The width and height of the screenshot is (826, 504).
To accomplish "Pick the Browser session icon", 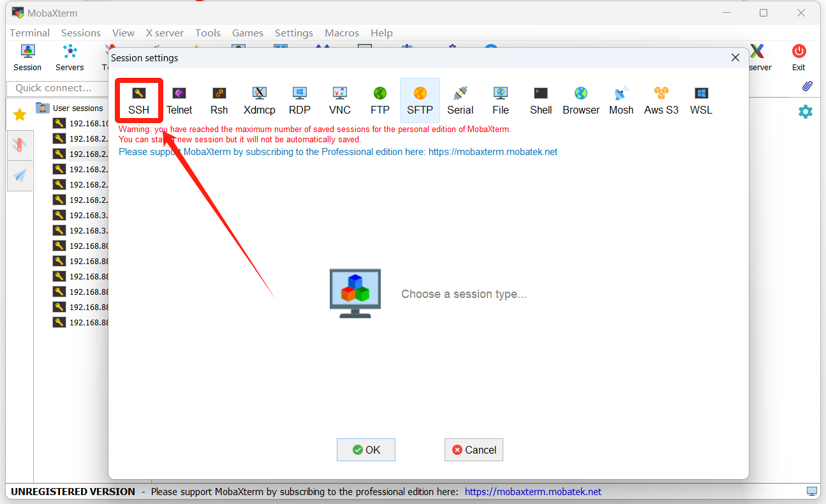I will pyautogui.click(x=580, y=100).
